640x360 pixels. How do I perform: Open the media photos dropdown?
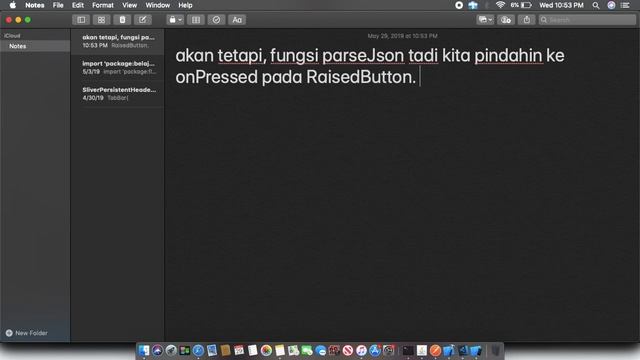485,20
